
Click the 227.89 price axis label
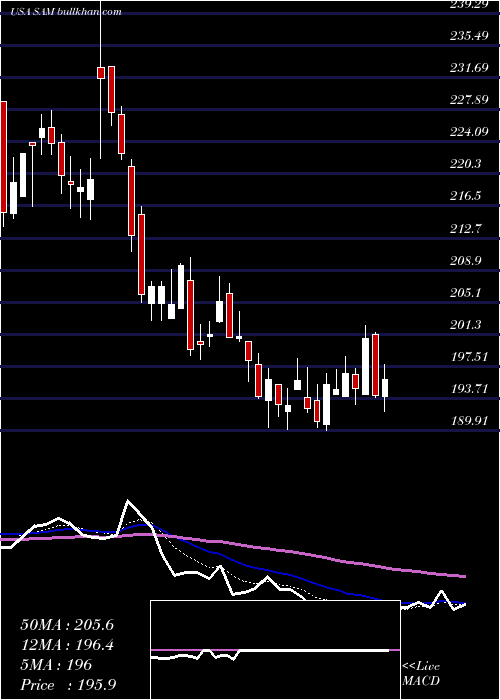coord(468,100)
